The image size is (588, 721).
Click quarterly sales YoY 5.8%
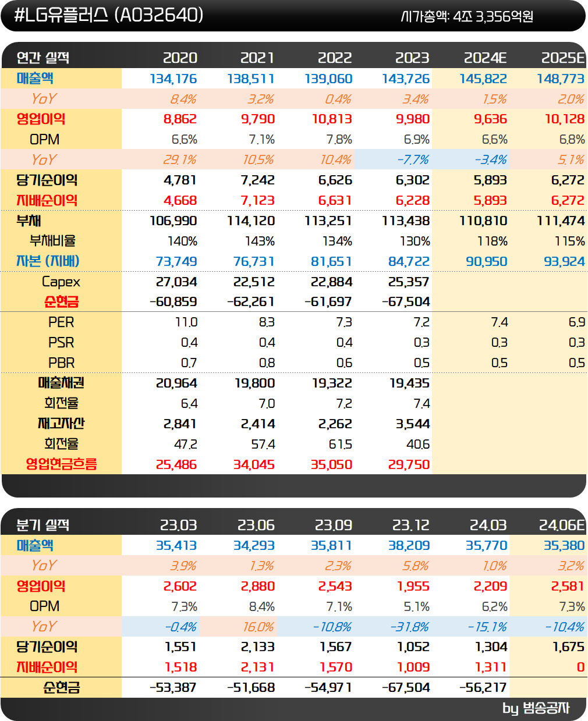pos(416,566)
